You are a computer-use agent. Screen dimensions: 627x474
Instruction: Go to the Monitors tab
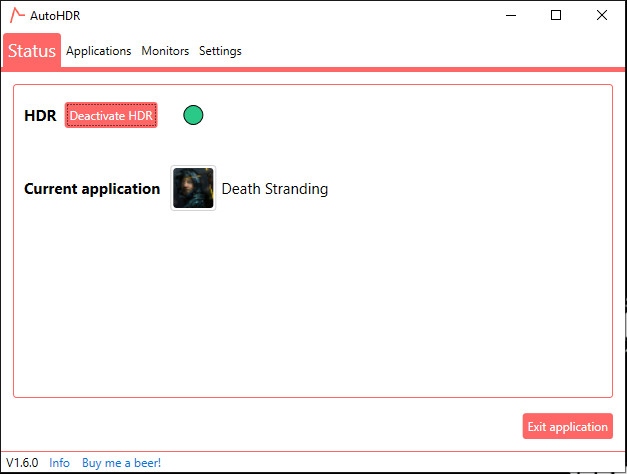(x=165, y=51)
